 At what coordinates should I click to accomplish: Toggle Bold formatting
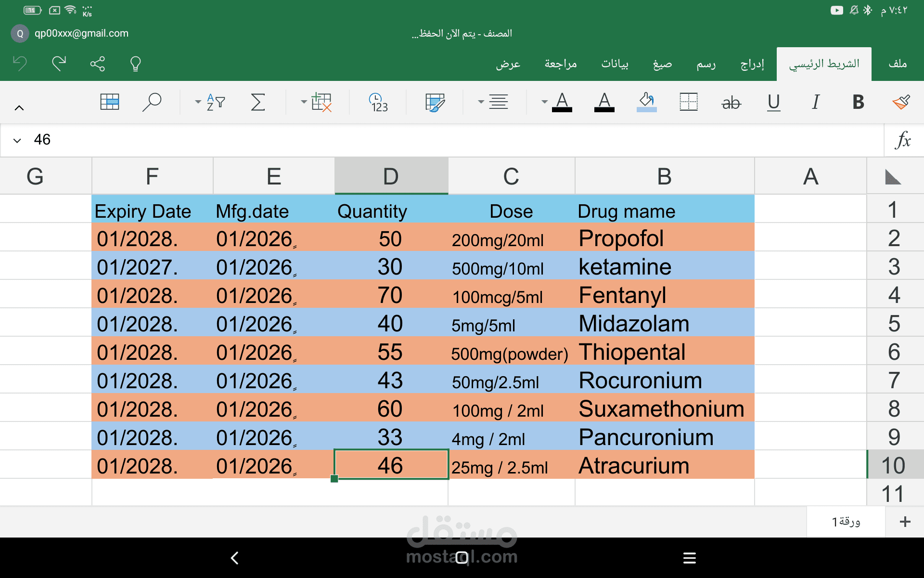point(857,102)
